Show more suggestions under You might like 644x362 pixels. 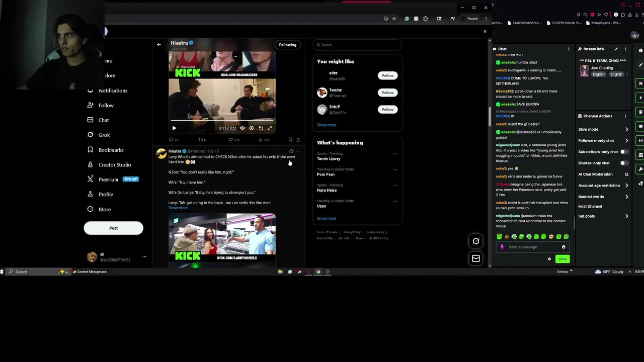pyautogui.click(x=327, y=125)
